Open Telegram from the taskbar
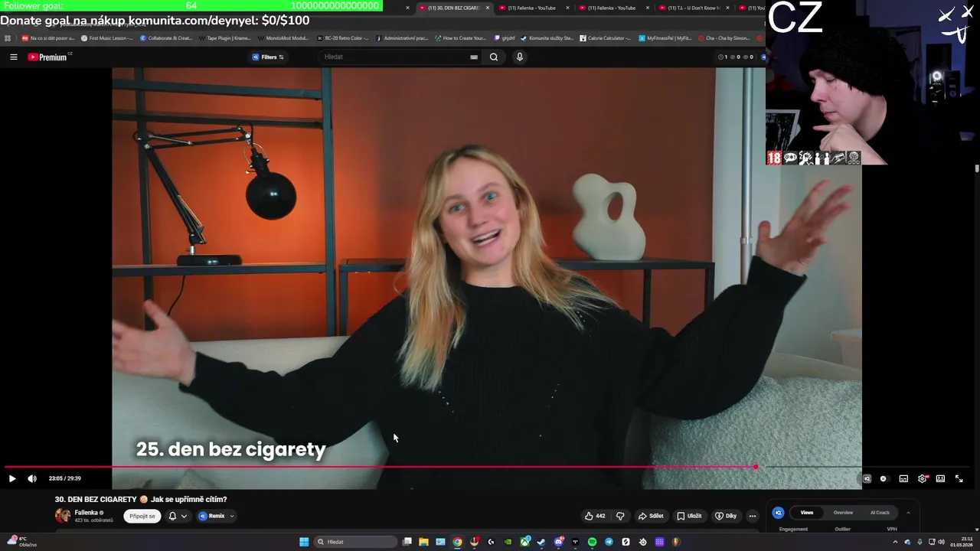The height and width of the screenshot is (551, 980). 609,542
